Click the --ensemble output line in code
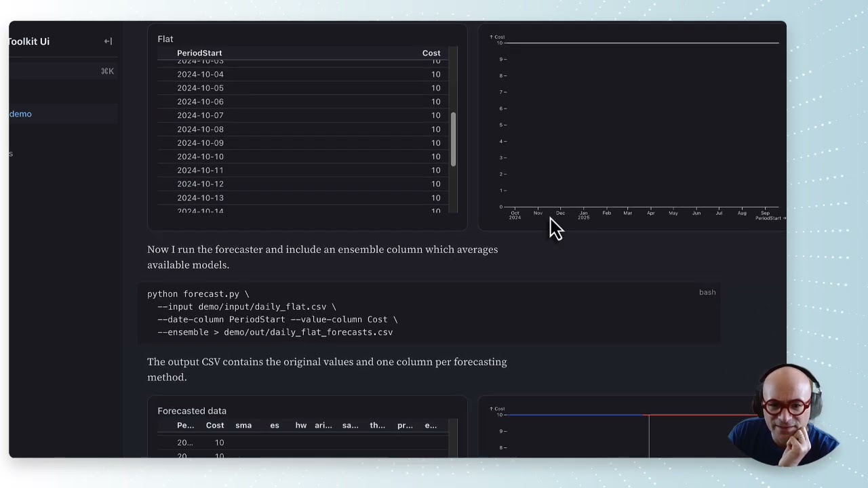This screenshot has width=868, height=488. coord(275,332)
